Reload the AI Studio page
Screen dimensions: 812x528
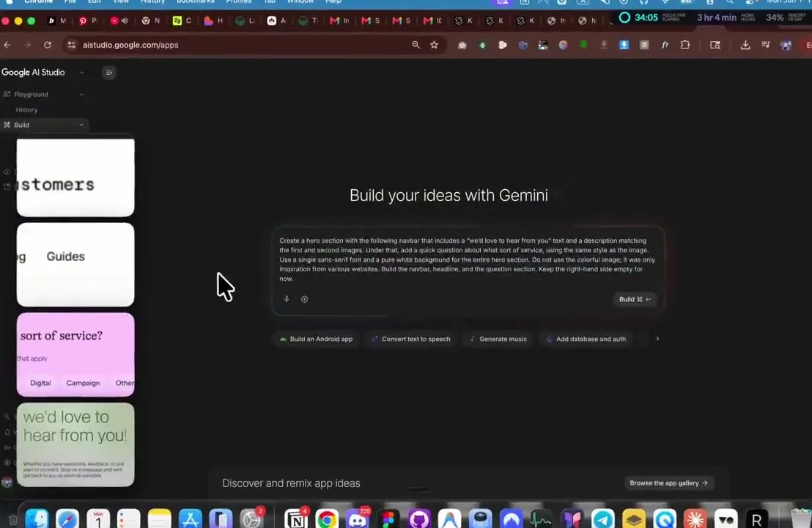click(48, 45)
